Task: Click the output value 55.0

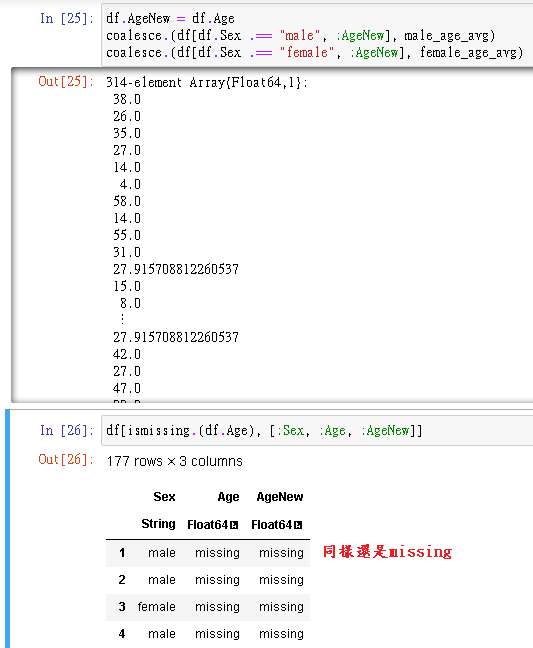Action: [x=127, y=235]
